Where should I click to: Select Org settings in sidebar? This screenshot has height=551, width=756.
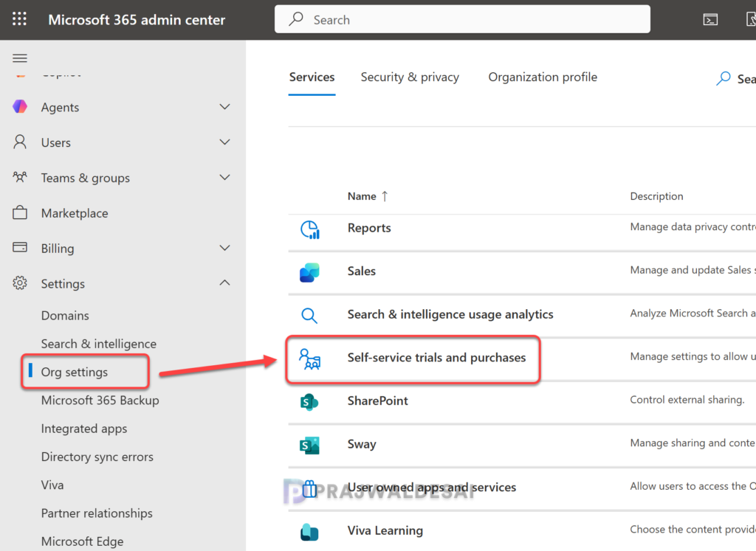[75, 372]
